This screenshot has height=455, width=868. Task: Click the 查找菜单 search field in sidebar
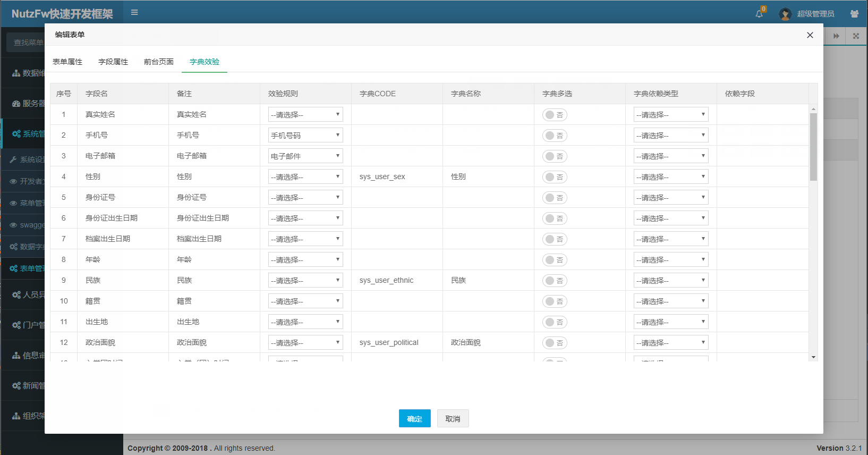[x=25, y=42]
